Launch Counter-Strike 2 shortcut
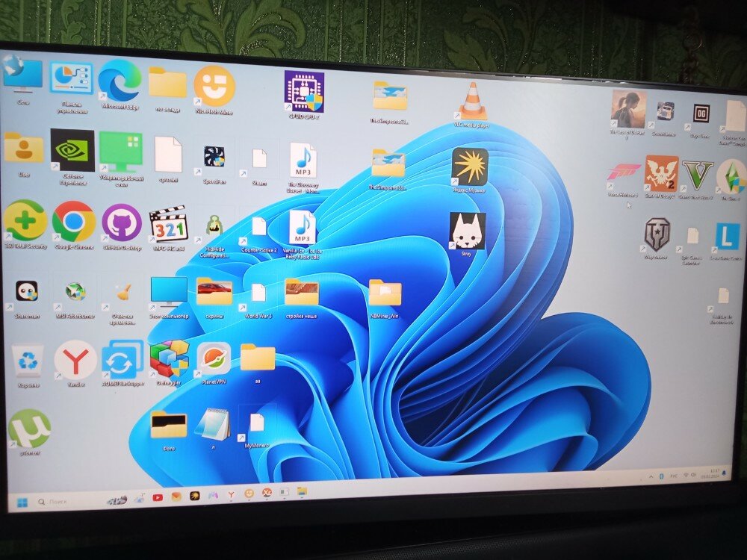 click(x=259, y=232)
